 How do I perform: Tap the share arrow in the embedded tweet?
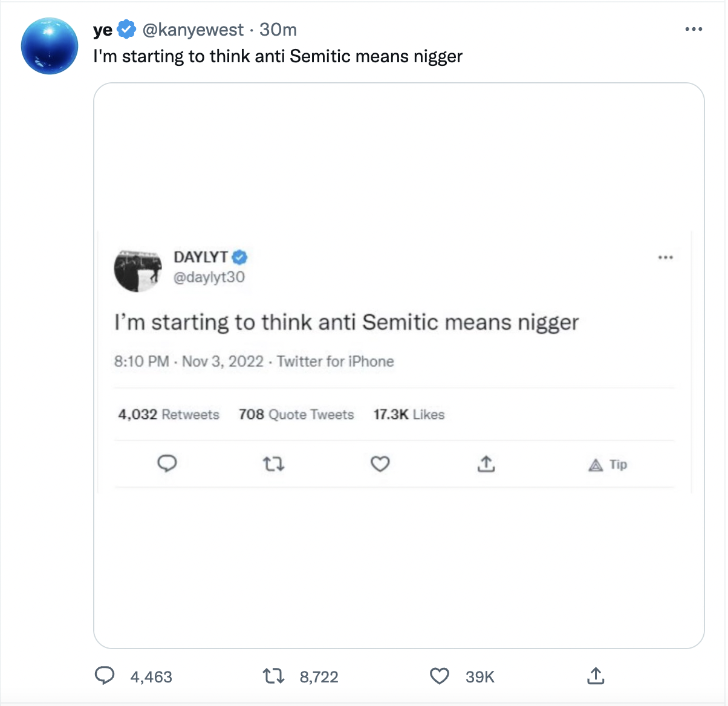coord(486,464)
